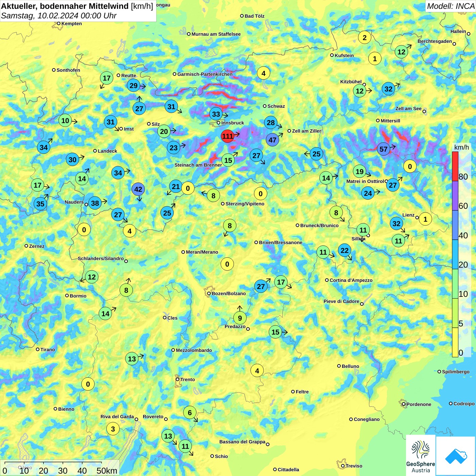Select the purple 42 wind marker
This screenshot has width=476, height=476.
[138, 189]
